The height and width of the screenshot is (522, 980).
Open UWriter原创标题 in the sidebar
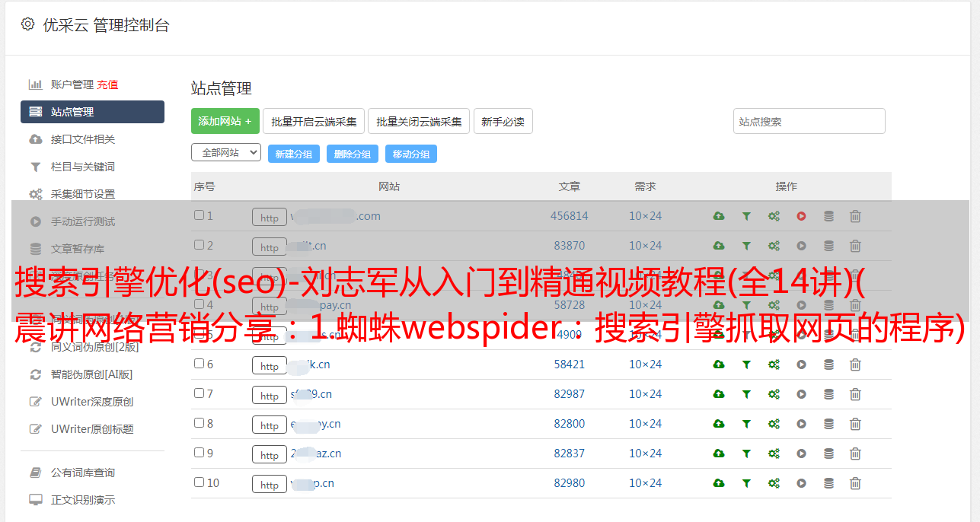pos(92,429)
